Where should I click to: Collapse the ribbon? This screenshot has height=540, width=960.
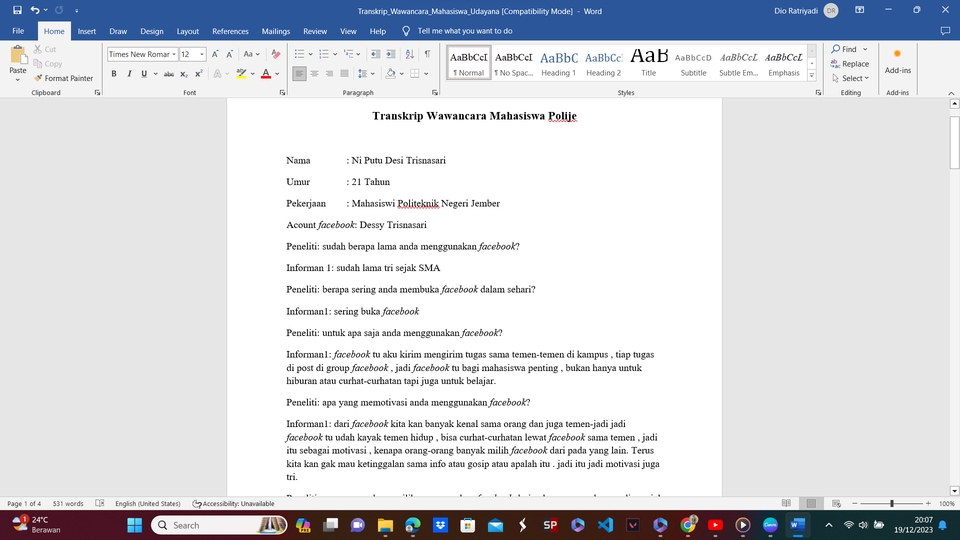951,93
